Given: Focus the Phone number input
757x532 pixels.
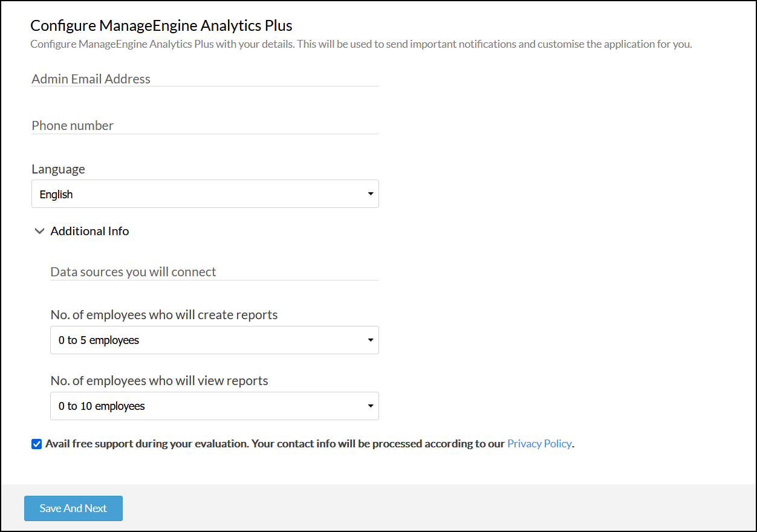Looking at the screenshot, I should tap(204, 126).
